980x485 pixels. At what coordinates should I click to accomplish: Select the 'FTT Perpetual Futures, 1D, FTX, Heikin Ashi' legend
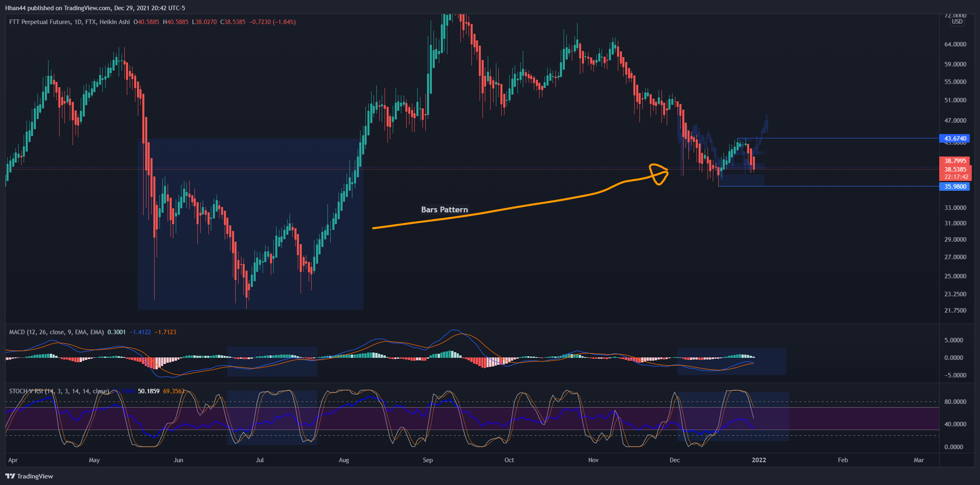[x=69, y=22]
